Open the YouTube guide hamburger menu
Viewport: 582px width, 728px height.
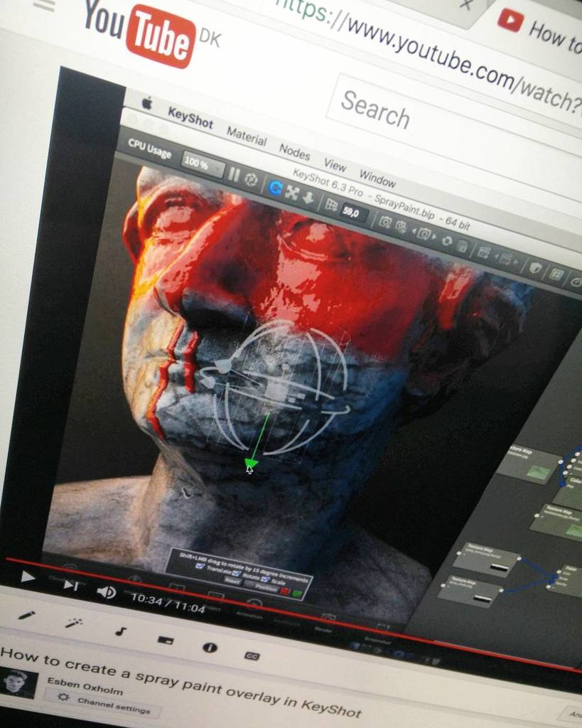[x=44, y=5]
